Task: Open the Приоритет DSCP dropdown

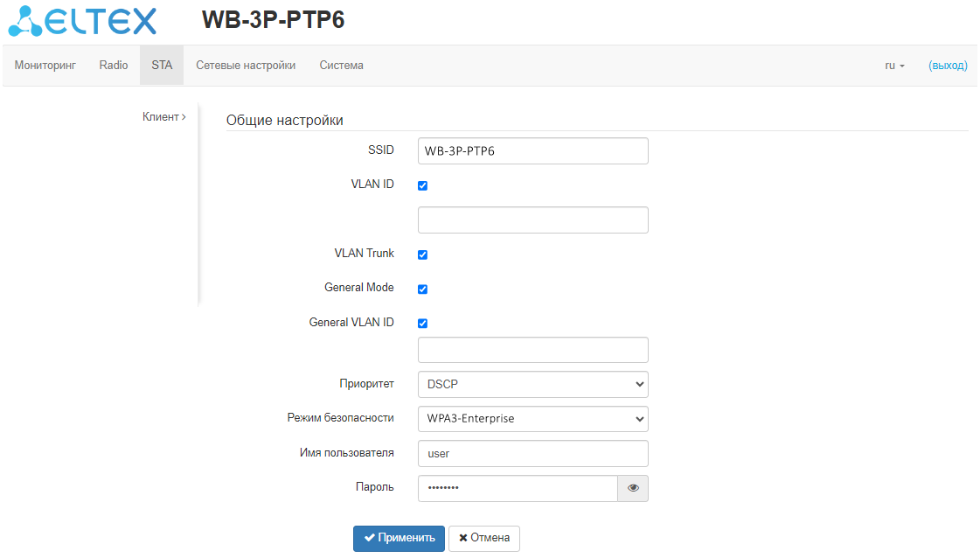Action: click(532, 384)
